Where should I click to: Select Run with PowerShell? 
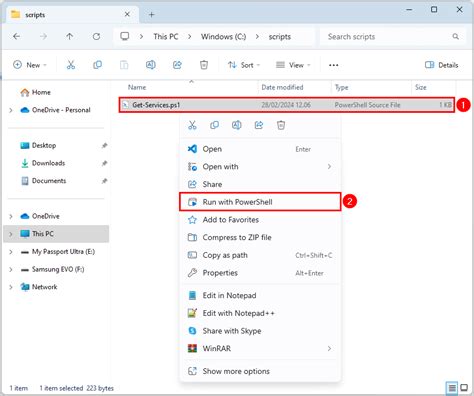pos(260,202)
